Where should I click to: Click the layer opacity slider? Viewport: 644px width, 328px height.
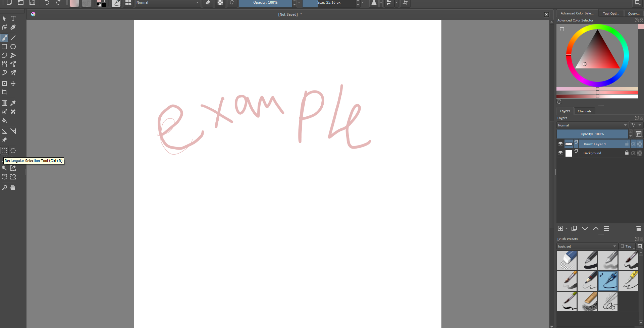pos(592,134)
